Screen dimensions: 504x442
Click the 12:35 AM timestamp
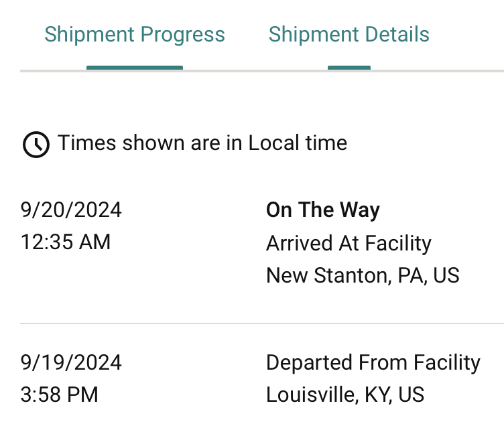click(66, 242)
